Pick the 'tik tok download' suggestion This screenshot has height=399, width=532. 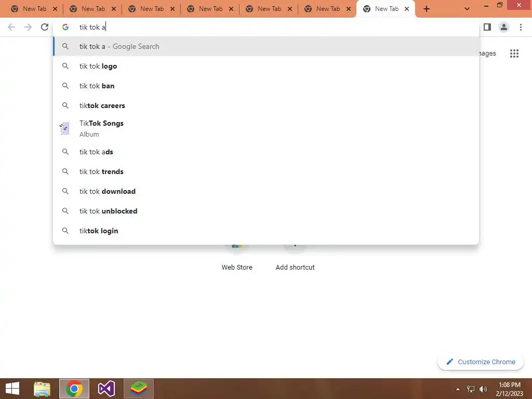(x=266, y=191)
